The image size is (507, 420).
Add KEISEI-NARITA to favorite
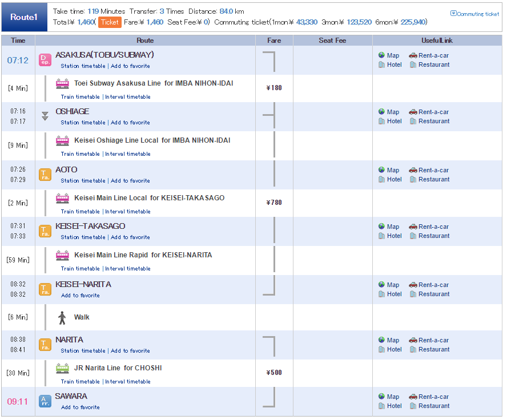click(x=81, y=295)
